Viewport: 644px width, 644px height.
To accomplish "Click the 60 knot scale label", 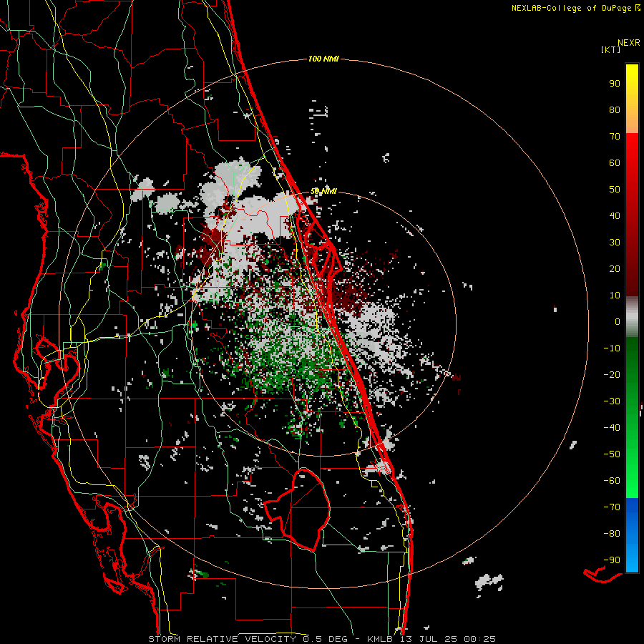I will 615,162.
